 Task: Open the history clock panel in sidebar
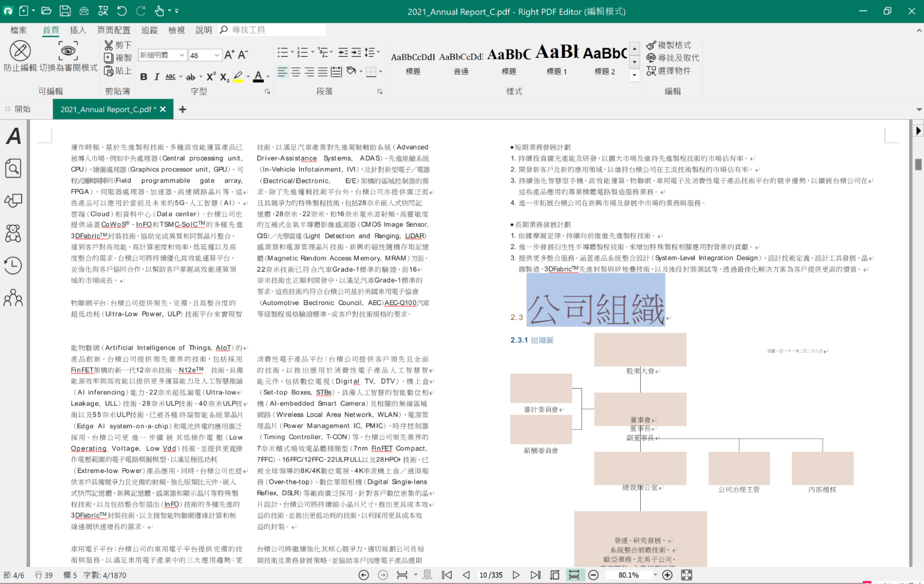pos(13,265)
